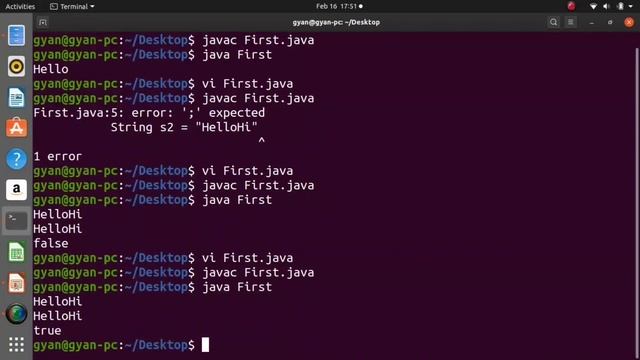640x360 pixels.
Task: Open the terminal hamburger menu
Action: point(571,22)
